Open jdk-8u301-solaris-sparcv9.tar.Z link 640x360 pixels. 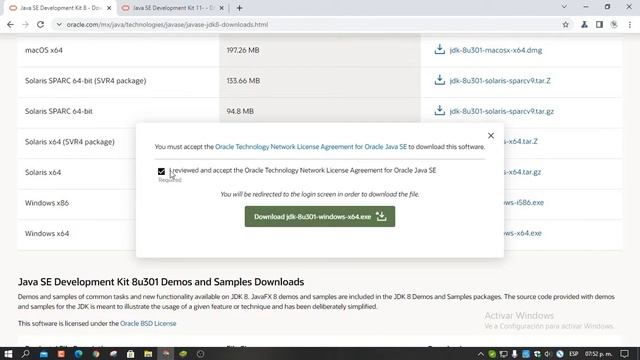pyautogui.click(x=500, y=81)
